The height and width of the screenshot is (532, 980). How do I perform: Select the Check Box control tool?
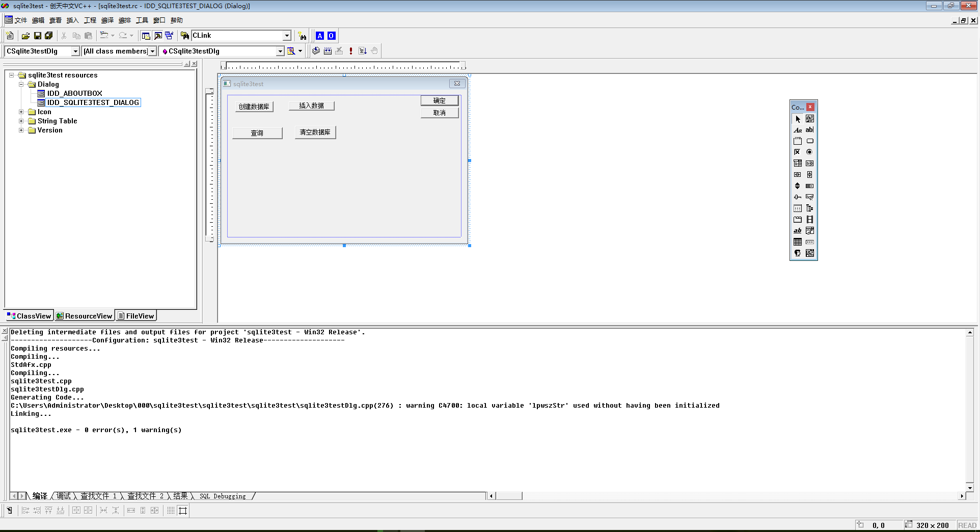pyautogui.click(x=798, y=152)
